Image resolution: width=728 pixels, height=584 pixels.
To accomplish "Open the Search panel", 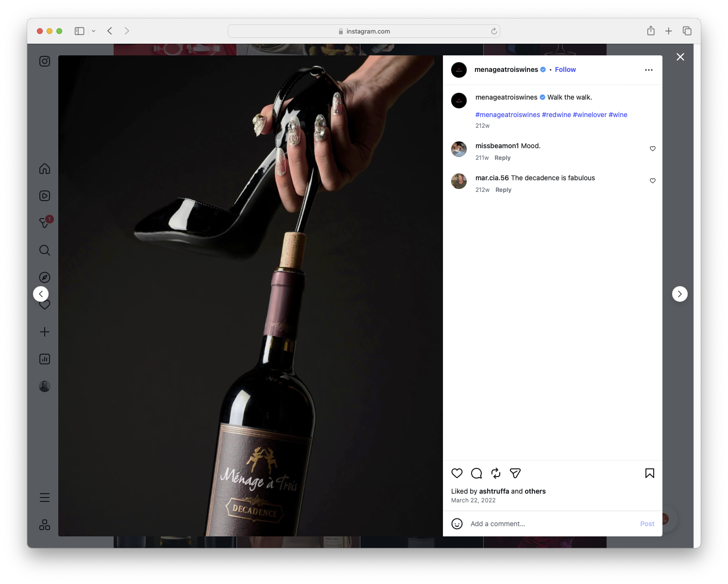I will [44, 250].
